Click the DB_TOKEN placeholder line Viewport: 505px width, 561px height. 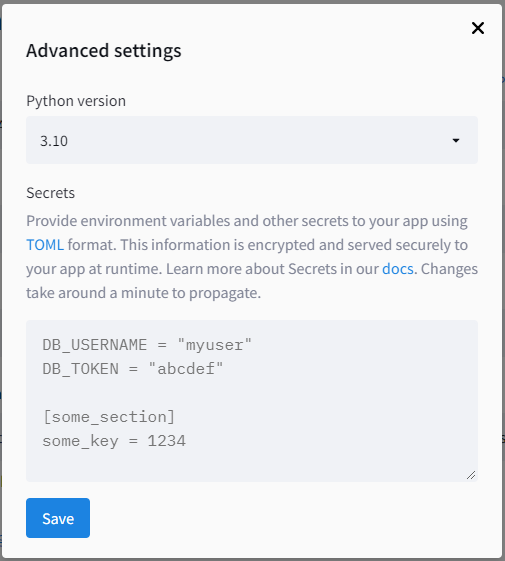click(x=133, y=369)
